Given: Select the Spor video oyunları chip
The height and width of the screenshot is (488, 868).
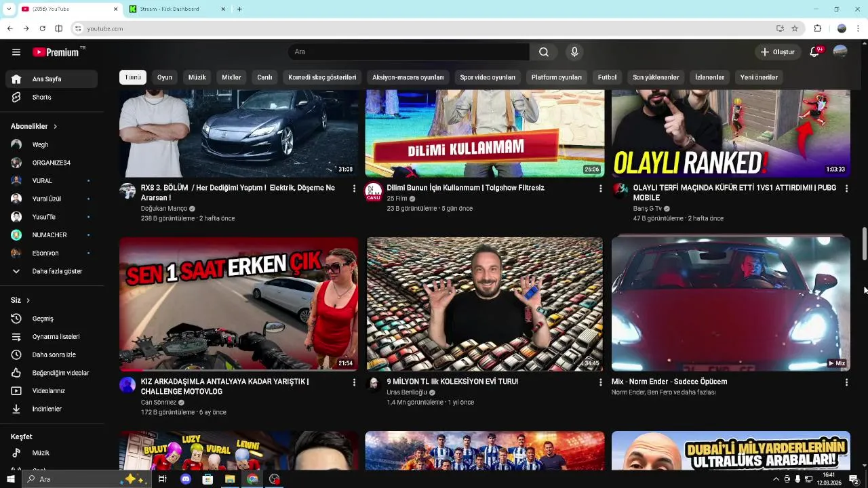Looking at the screenshot, I should click(488, 77).
